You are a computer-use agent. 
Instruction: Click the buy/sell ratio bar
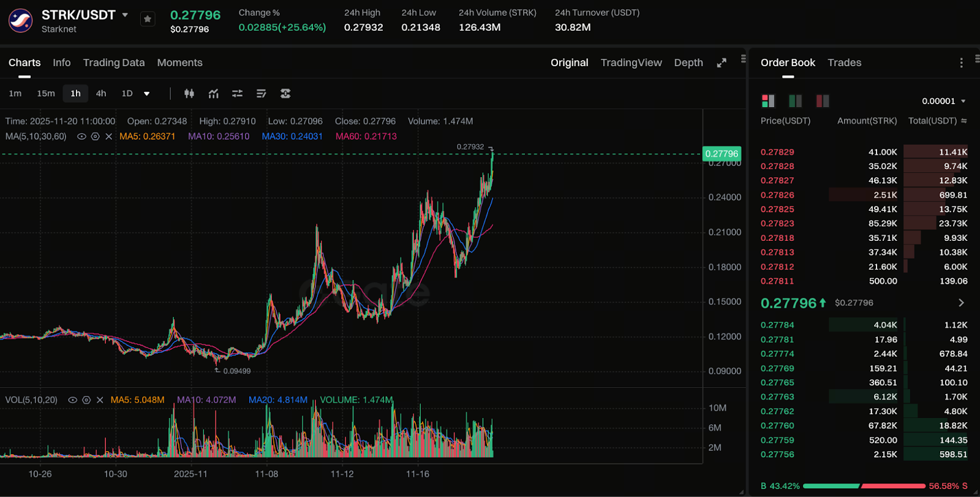click(x=864, y=486)
